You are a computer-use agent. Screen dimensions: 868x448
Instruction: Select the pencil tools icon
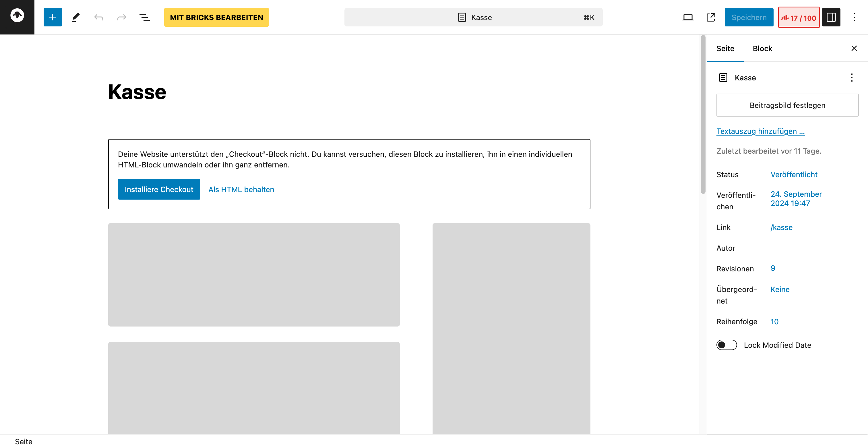click(x=75, y=17)
